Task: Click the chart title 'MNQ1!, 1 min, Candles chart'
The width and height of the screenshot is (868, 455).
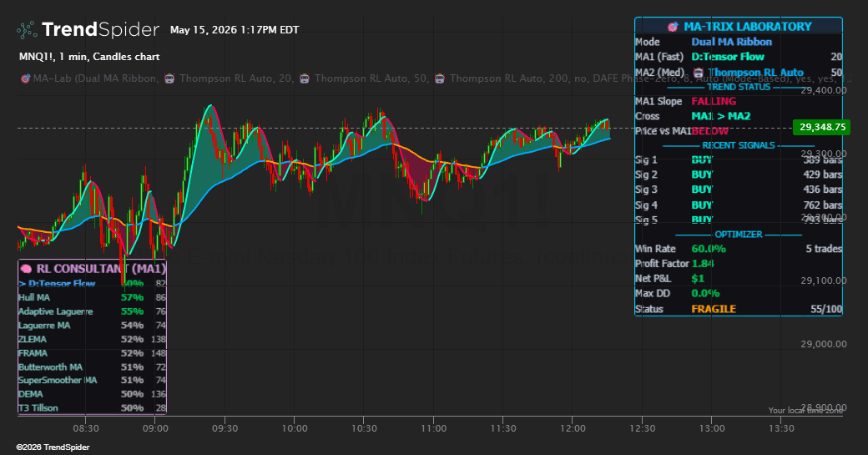Action: point(89,57)
